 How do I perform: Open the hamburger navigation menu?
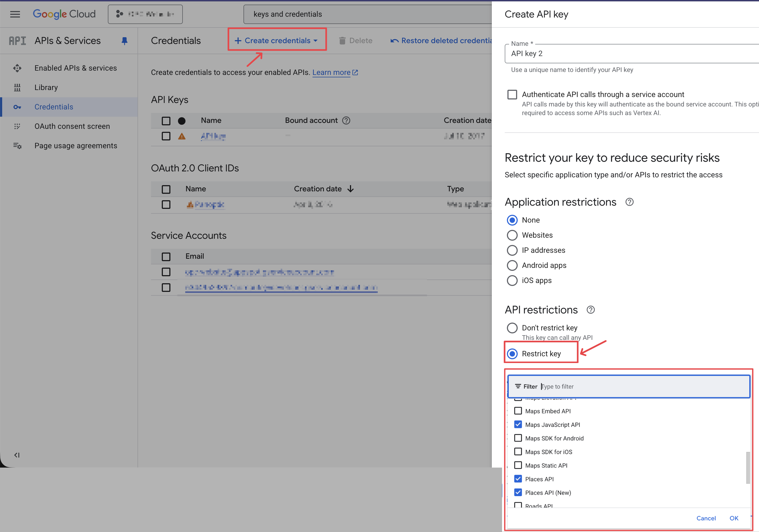click(15, 14)
